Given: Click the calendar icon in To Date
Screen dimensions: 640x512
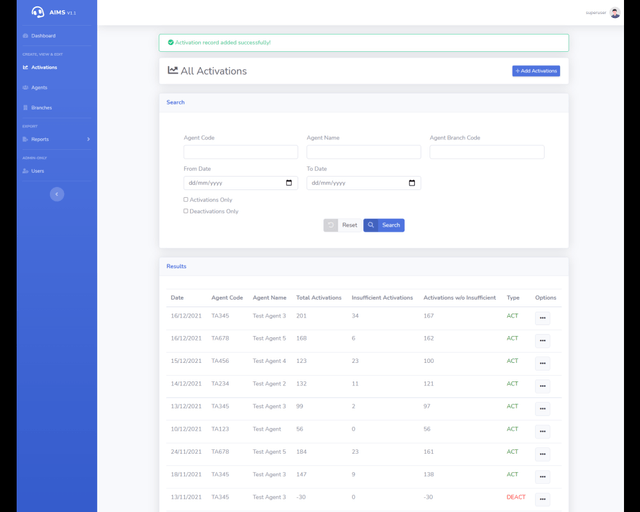Looking at the screenshot, I should click(412, 183).
